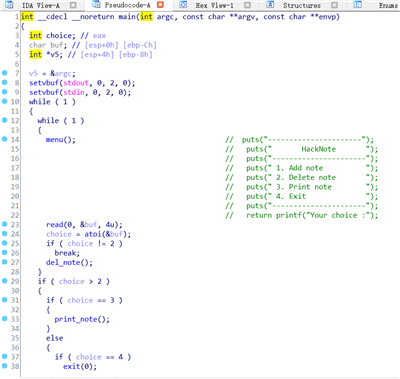The image size is (400, 379).
Task: Toggle breakpoint dot at line 33
Action: [5, 319]
